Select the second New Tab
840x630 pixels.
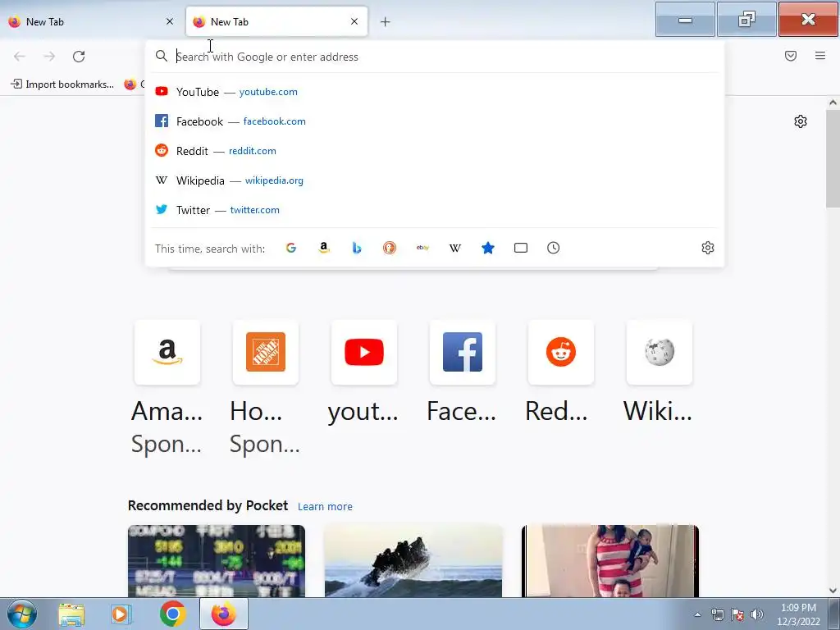click(x=276, y=21)
